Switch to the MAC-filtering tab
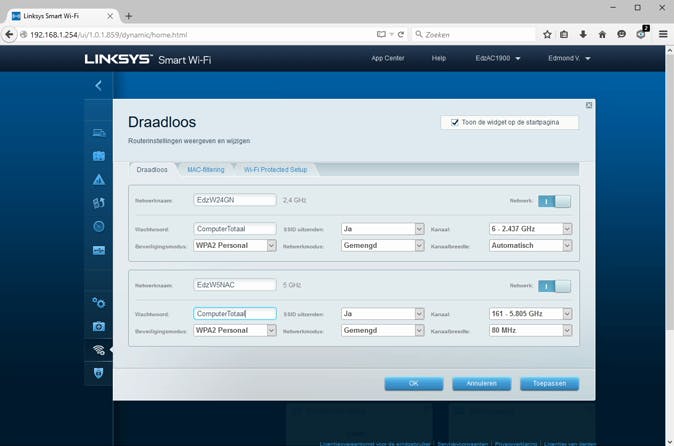Screen dimensions: 674x446 coord(206,170)
